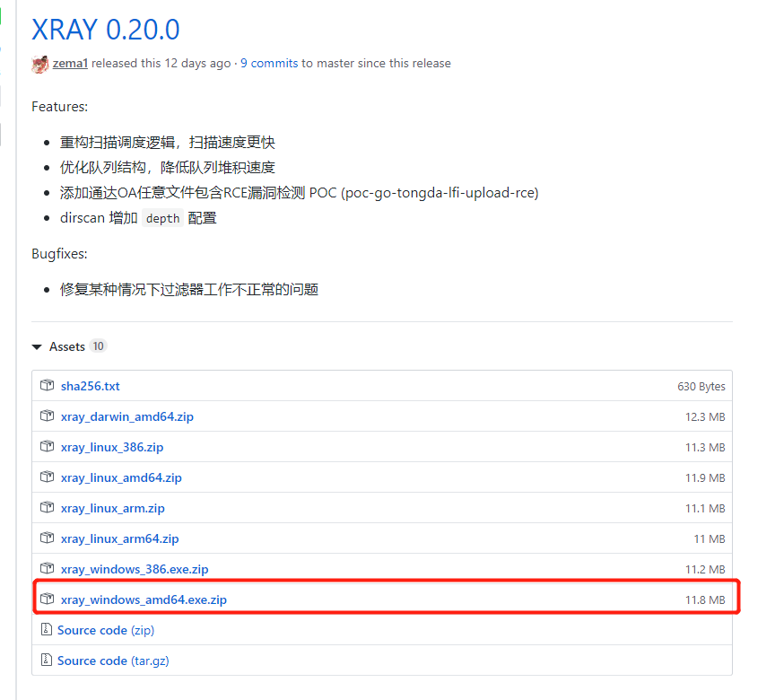
Task: Download xray_darwin_amd64.zip
Action: tap(127, 416)
